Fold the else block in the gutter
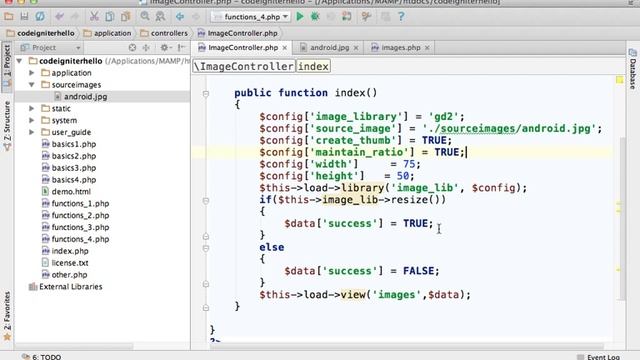 [206, 248]
